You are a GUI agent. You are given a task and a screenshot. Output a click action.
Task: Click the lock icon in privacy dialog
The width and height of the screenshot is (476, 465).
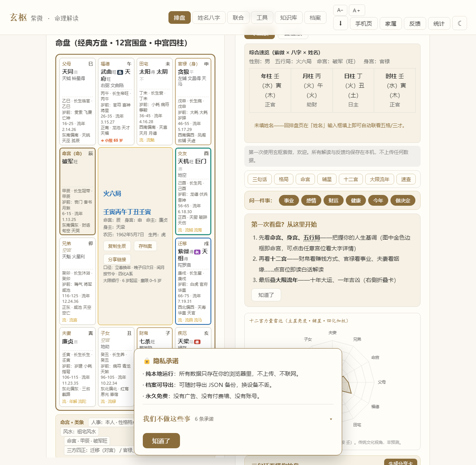(147, 361)
